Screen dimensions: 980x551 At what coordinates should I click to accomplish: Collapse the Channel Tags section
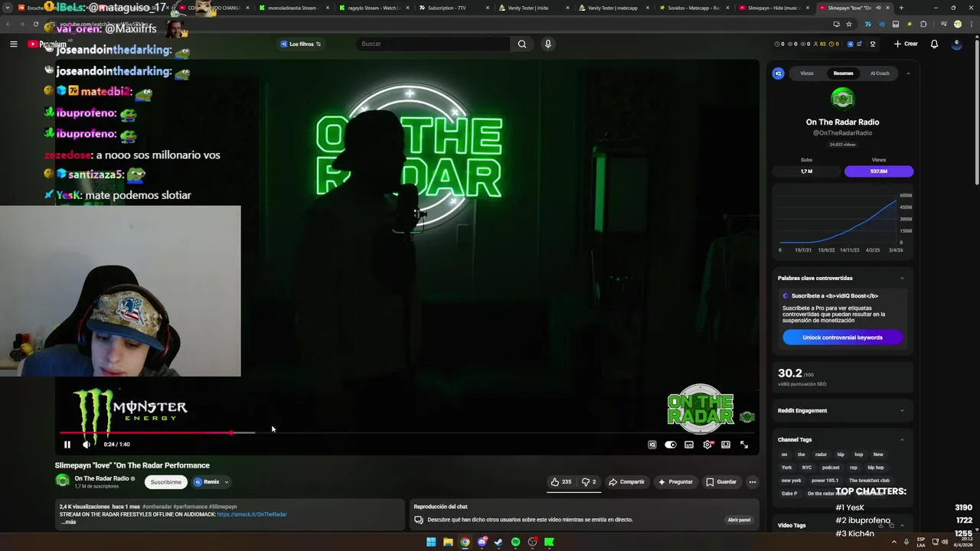(x=902, y=439)
